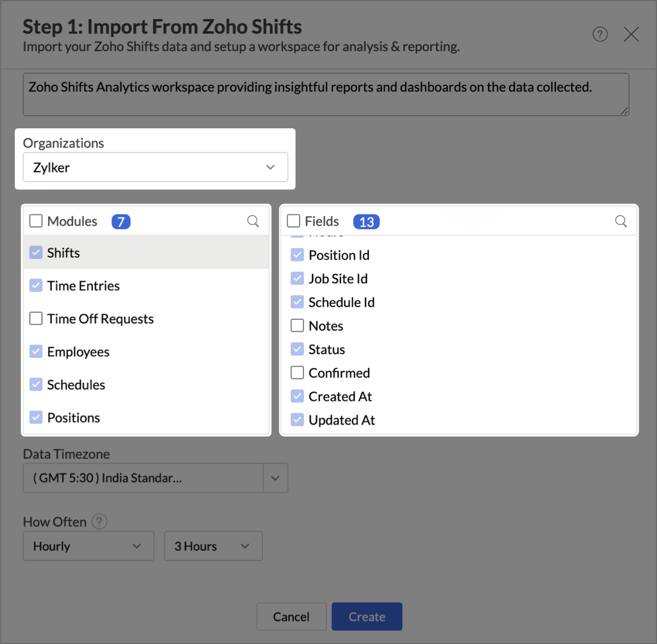Change the 3 Hours interval dropdown

tap(213, 546)
